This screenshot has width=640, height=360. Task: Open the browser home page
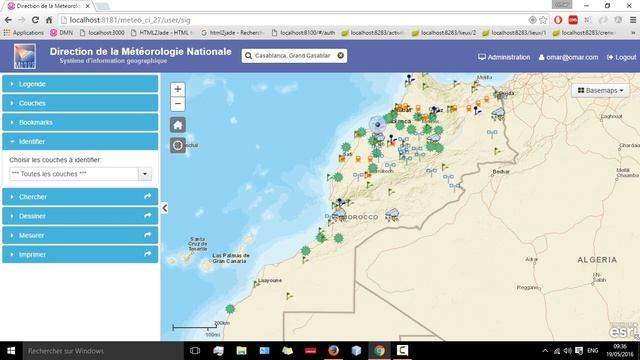pyautogui.click(x=49, y=20)
